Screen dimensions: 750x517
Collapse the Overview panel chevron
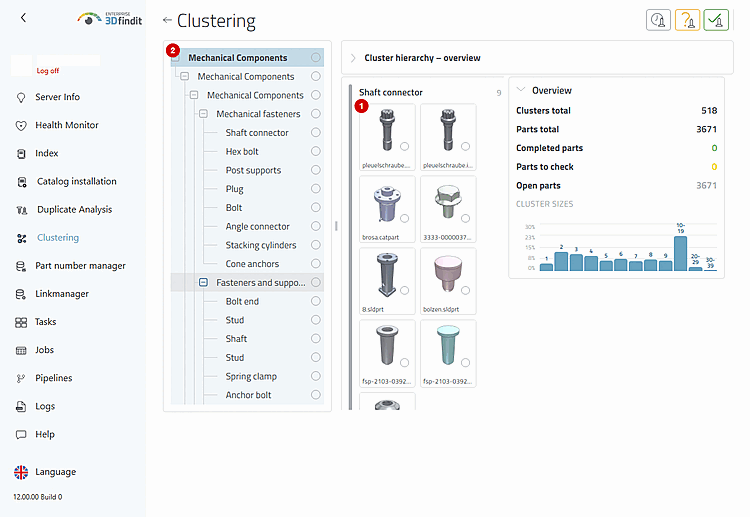[x=521, y=90]
